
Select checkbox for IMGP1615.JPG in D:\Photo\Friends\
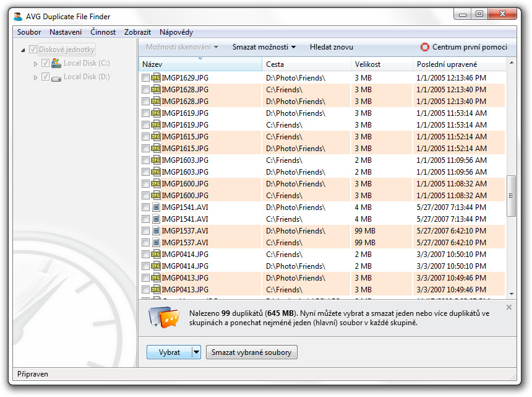[145, 149]
